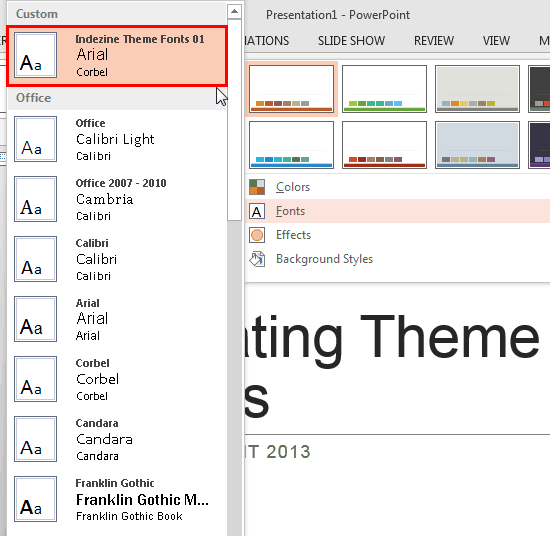Select the Candara theme font preview icon
This screenshot has height=536, width=550.
tap(35, 439)
